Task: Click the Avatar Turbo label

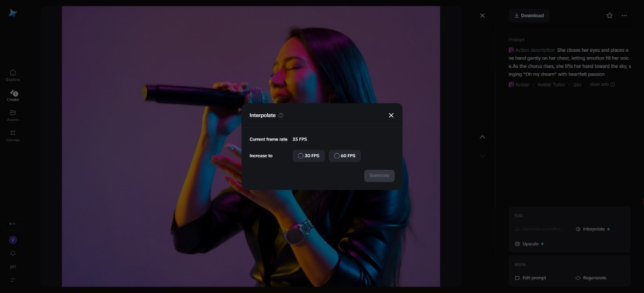Action: point(551,85)
